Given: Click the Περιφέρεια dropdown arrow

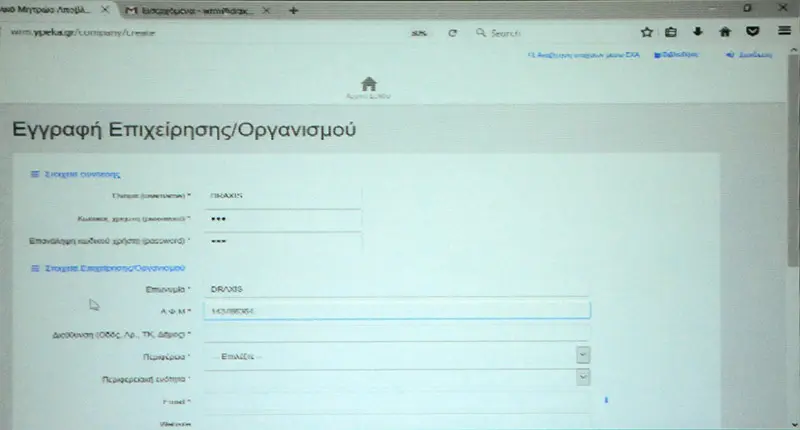Looking at the screenshot, I should coord(583,355).
